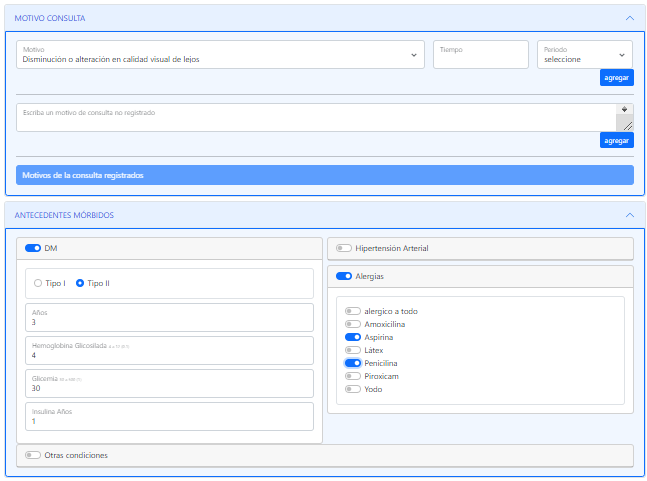Collapse the Motivo Consulta section
Viewport: 647px width, 481px height.
pos(629,18)
